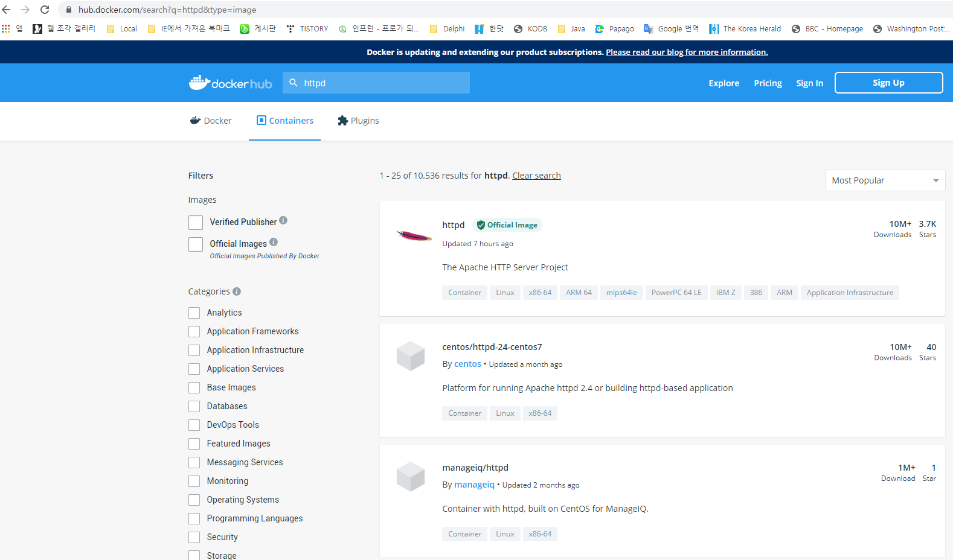Viewport: 953px width, 560px height.
Task: Click the manageiq/httpd cube icon
Action: click(x=411, y=477)
